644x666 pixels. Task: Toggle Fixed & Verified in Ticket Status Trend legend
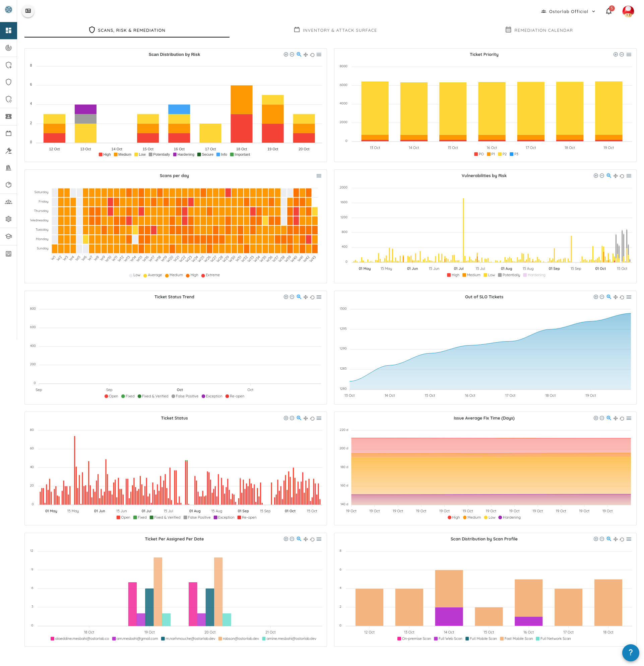pos(153,396)
